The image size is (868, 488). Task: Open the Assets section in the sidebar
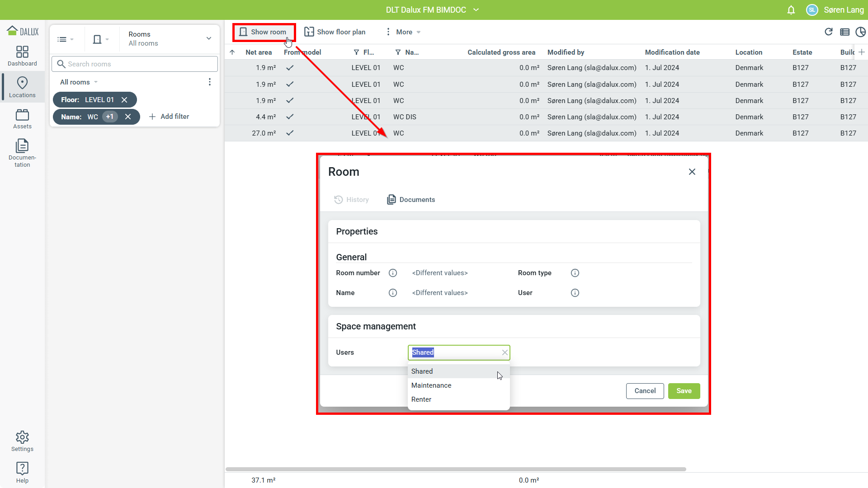(x=22, y=119)
